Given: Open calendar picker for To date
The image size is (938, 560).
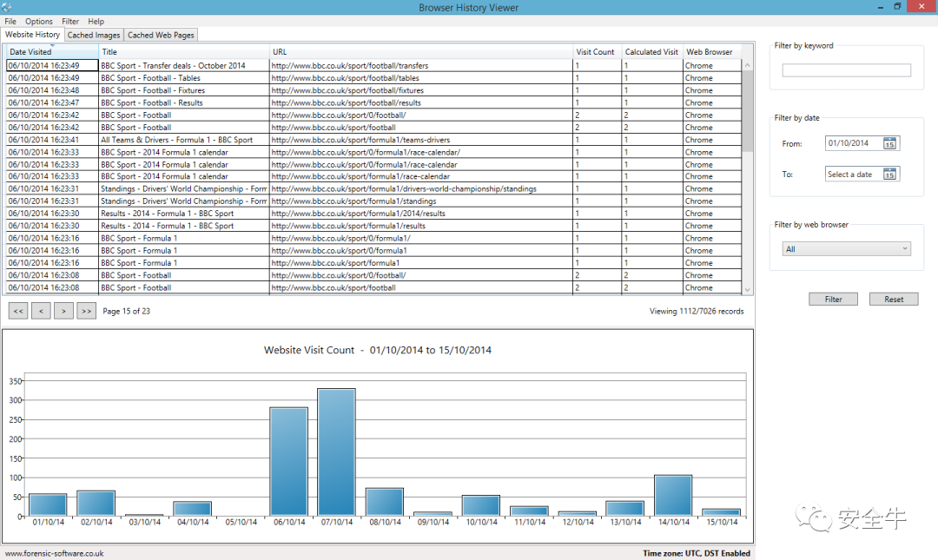Looking at the screenshot, I should (x=889, y=175).
